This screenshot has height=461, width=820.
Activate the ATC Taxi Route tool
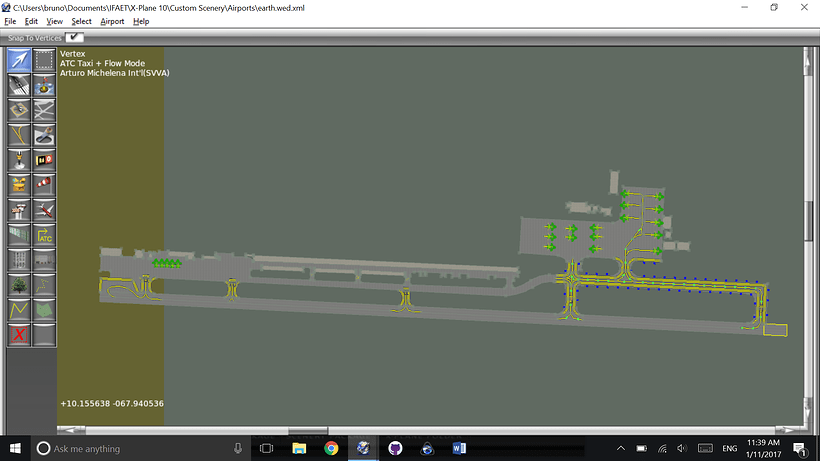pyautogui.click(x=44, y=235)
